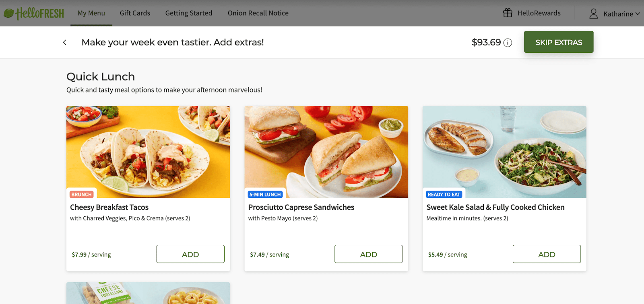Open the Cheese Tortelloni product image
644x304 pixels.
tap(148, 293)
